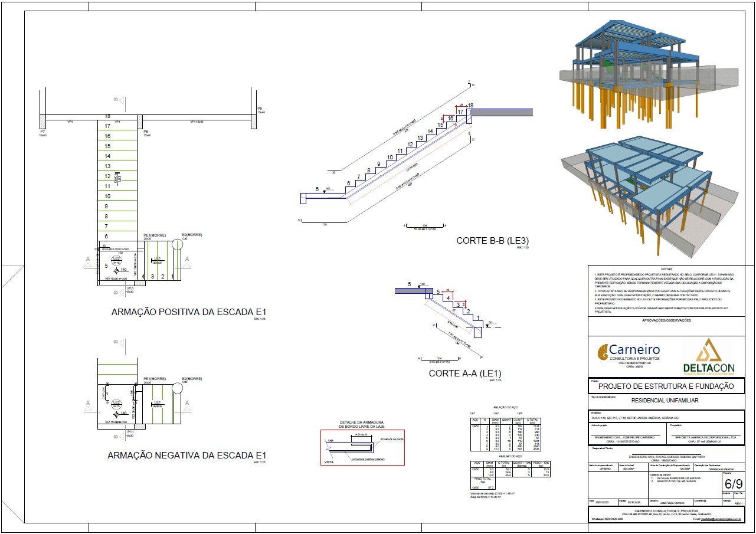Viewport: 756px width, 534px height.
Task: Click the section marker B triangle atop stair plan
Action: click(119, 100)
